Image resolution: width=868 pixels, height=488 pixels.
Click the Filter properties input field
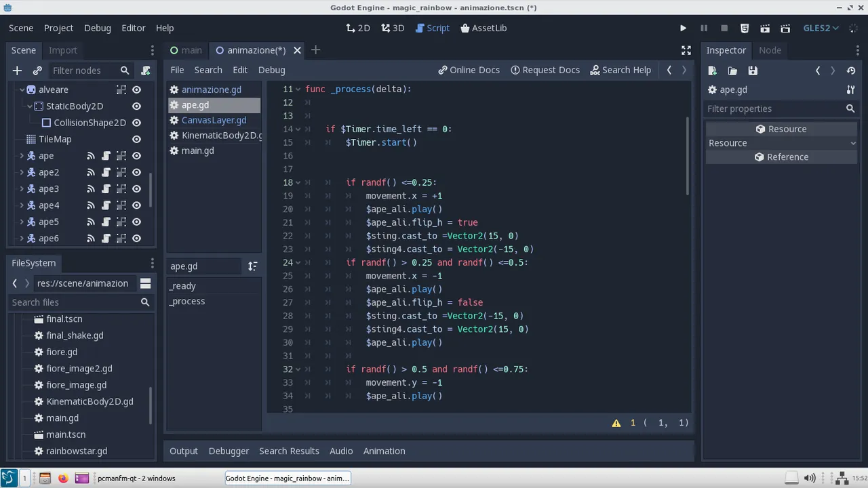coord(781,108)
